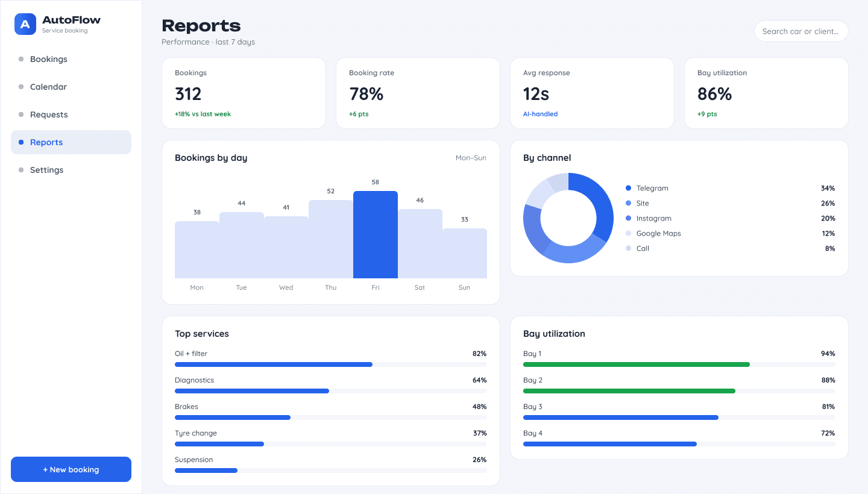
Task: Select the Saturday bar showing 46
Action: coord(420,243)
